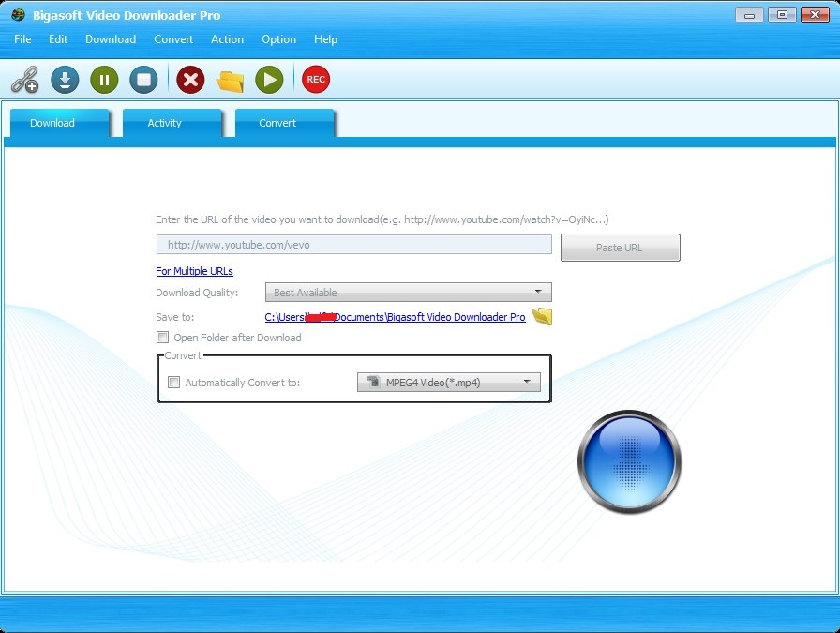Click the For Multiple URLs link
Viewport: 840px width, 633px height.
[x=194, y=271]
